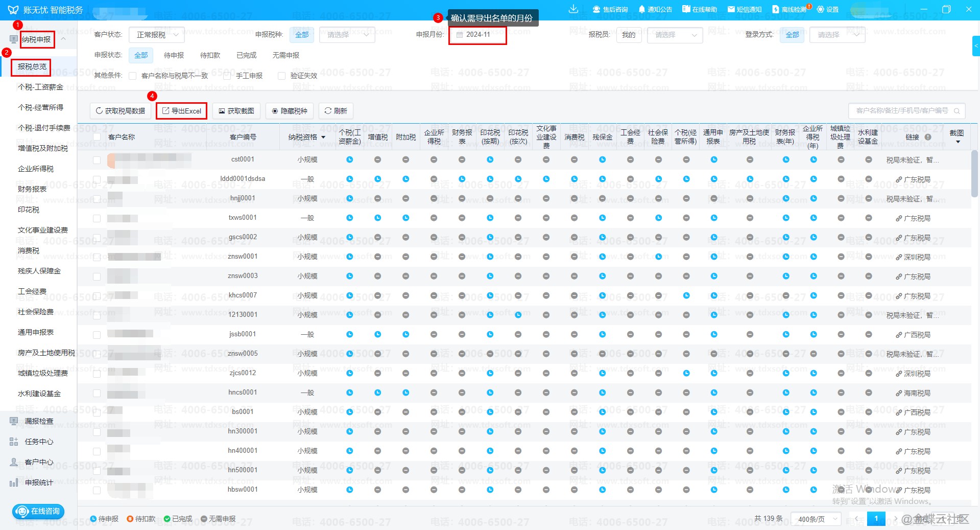The image size is (980, 530).
Task: Click the info icon beside 链接 column header
Action: [x=928, y=137]
